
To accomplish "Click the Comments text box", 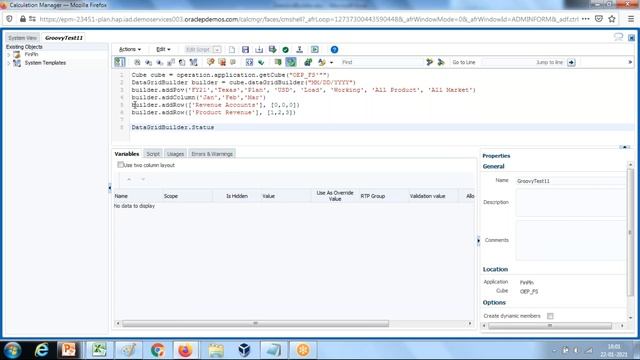I will [x=571, y=240].
